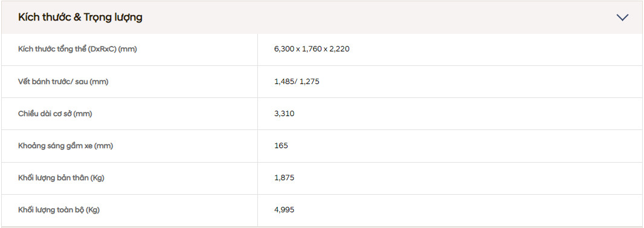Click the gross weight value 4,995
Image resolution: width=644 pixels, height=228 pixels.
click(x=284, y=210)
